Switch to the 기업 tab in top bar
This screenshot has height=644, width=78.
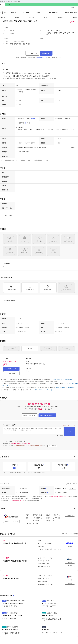click(10, 4)
